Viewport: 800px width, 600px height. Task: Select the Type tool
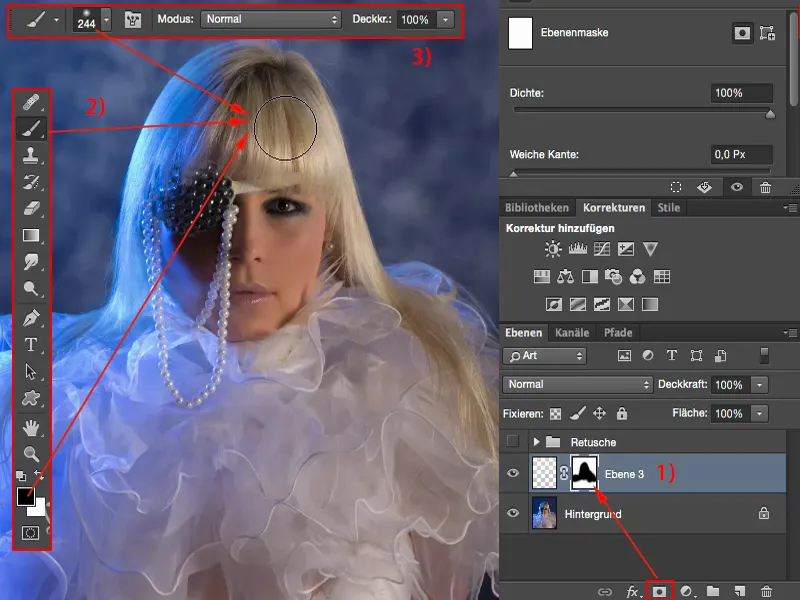(31, 345)
